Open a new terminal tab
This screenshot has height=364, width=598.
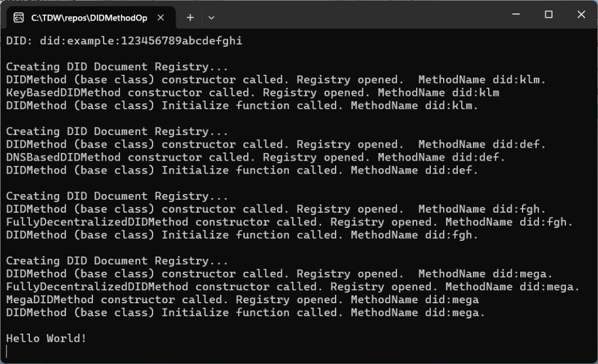tap(190, 18)
